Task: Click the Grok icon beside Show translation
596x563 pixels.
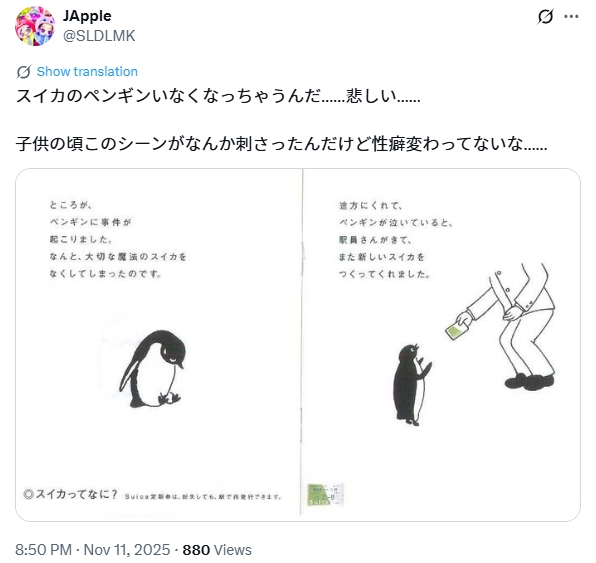Action: pyautogui.click(x=24, y=71)
